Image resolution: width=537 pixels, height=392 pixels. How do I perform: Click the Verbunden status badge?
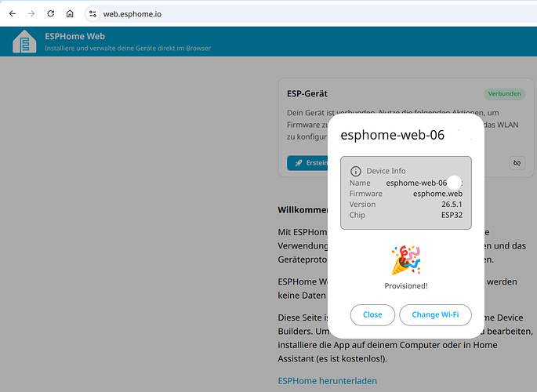tap(504, 94)
